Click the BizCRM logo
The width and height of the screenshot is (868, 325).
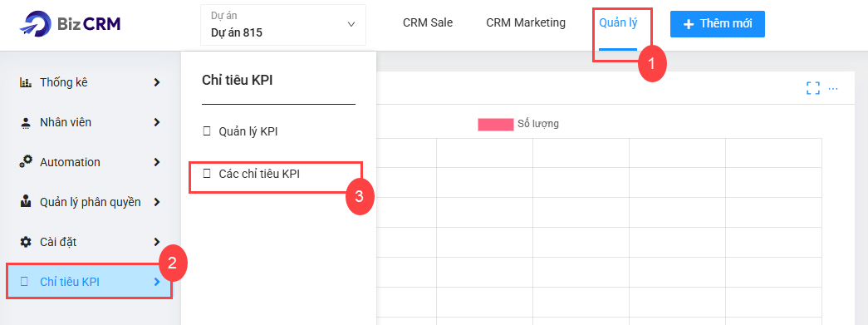[70, 24]
